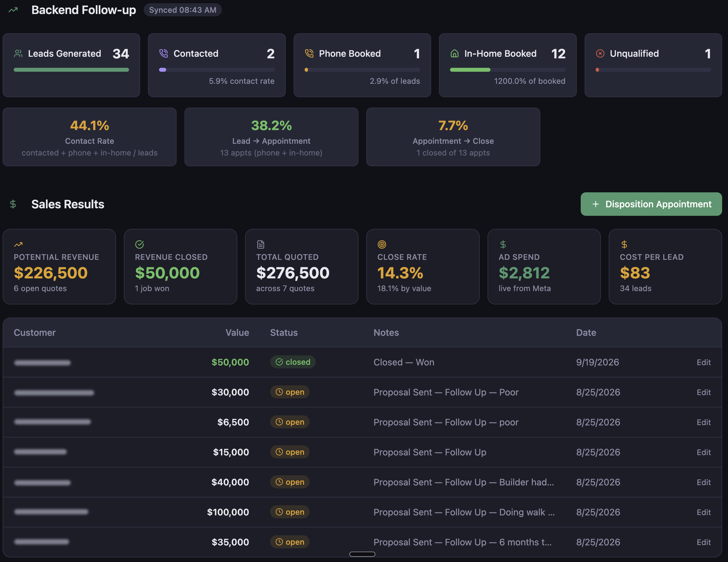The image size is (728, 562).
Task: Click the $276,500 total quoted value
Action: pyautogui.click(x=293, y=273)
